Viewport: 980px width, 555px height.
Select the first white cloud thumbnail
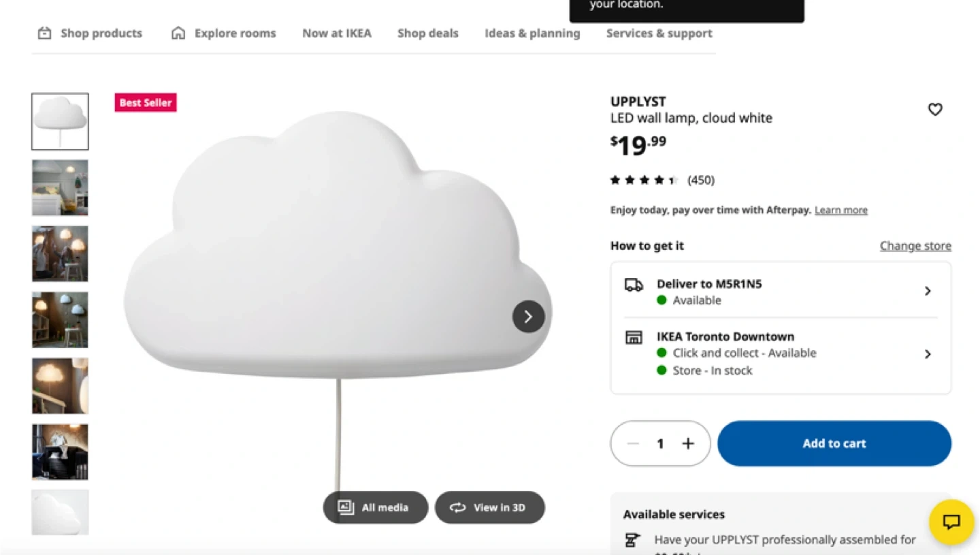60,121
